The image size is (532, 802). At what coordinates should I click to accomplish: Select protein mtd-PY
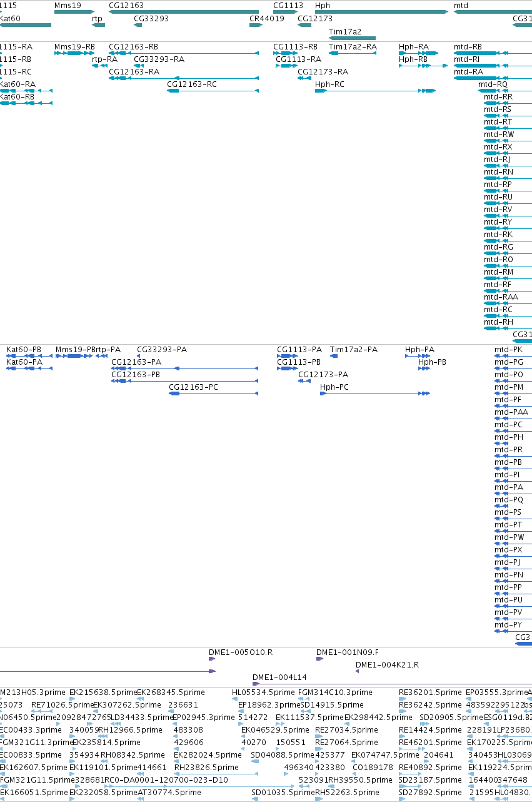click(508, 625)
